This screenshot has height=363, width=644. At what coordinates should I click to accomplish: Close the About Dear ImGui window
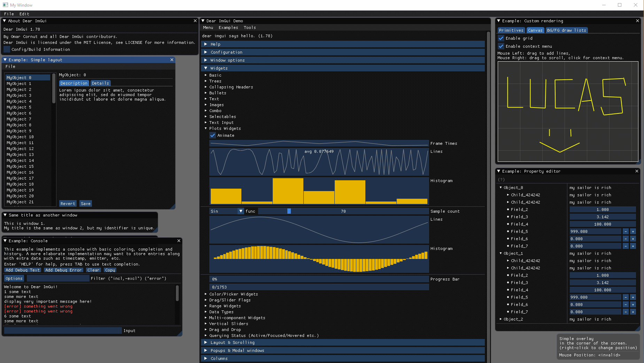point(195,21)
